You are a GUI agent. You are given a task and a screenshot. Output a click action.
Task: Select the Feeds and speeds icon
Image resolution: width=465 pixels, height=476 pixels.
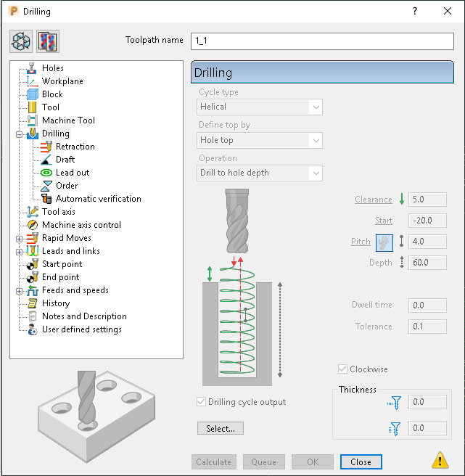[32, 290]
